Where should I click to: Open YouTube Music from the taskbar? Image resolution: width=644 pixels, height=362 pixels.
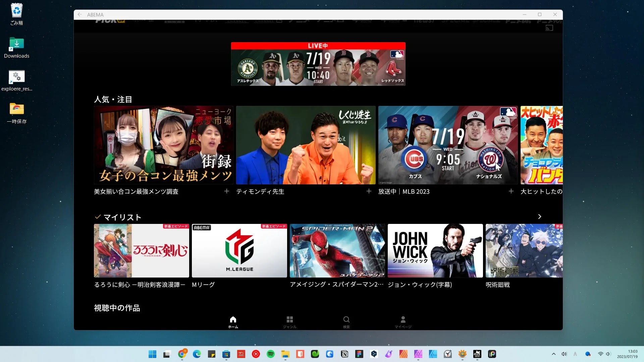[x=256, y=354]
